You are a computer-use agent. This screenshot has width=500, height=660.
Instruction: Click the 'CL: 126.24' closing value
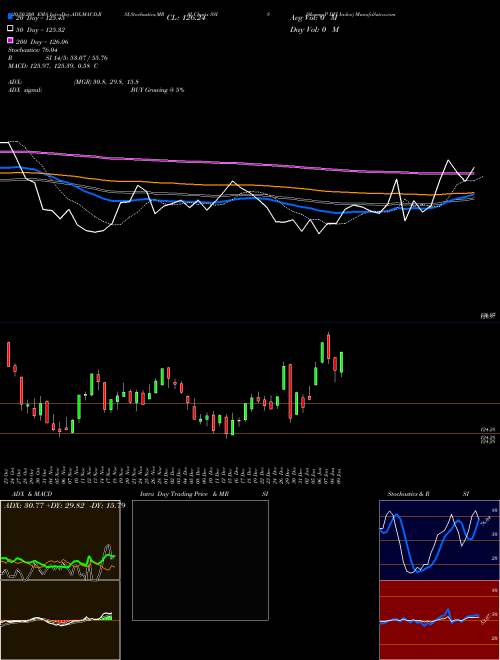[186, 17]
